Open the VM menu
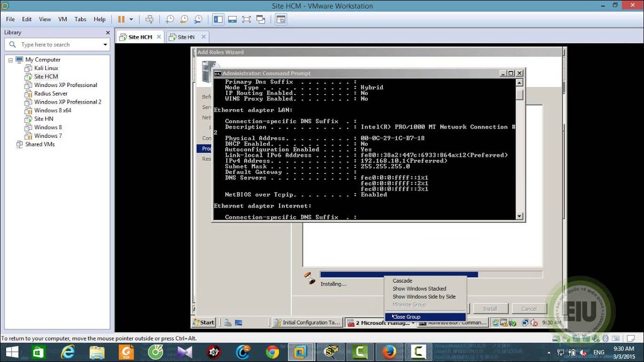 pos(62,19)
